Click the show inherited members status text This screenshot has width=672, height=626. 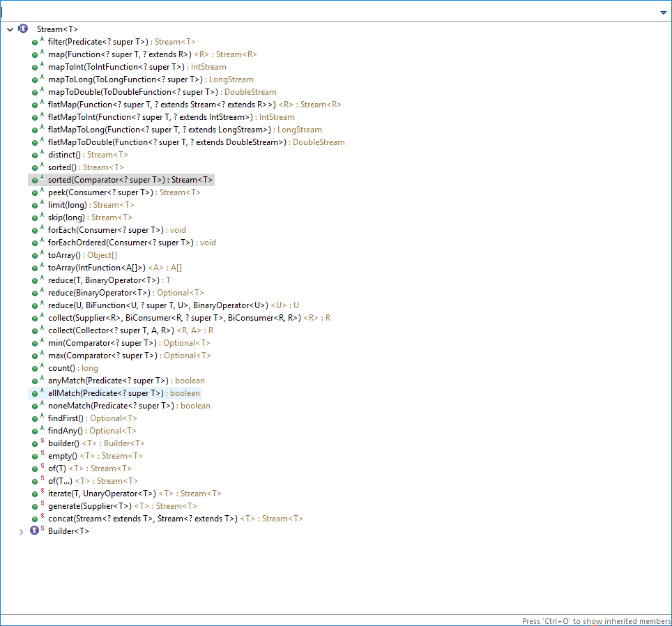point(595,620)
